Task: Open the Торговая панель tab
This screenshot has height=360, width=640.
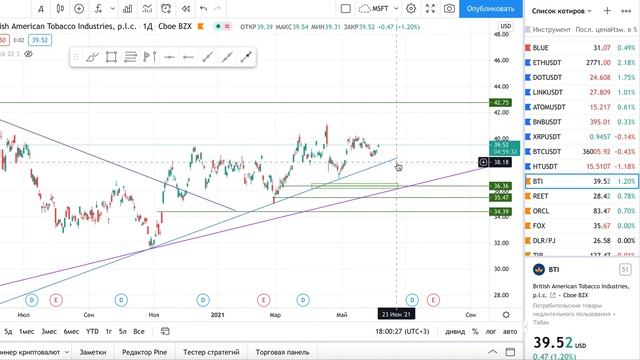Action: click(282, 352)
